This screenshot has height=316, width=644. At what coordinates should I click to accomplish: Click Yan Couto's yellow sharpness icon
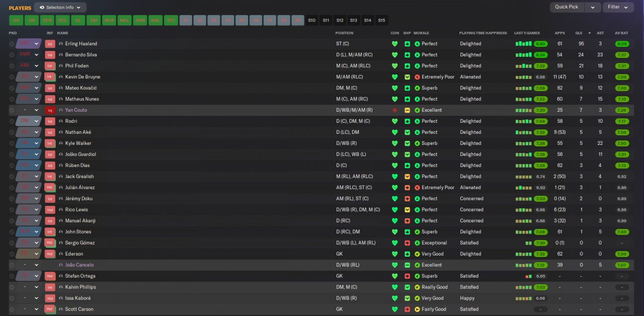407,110
